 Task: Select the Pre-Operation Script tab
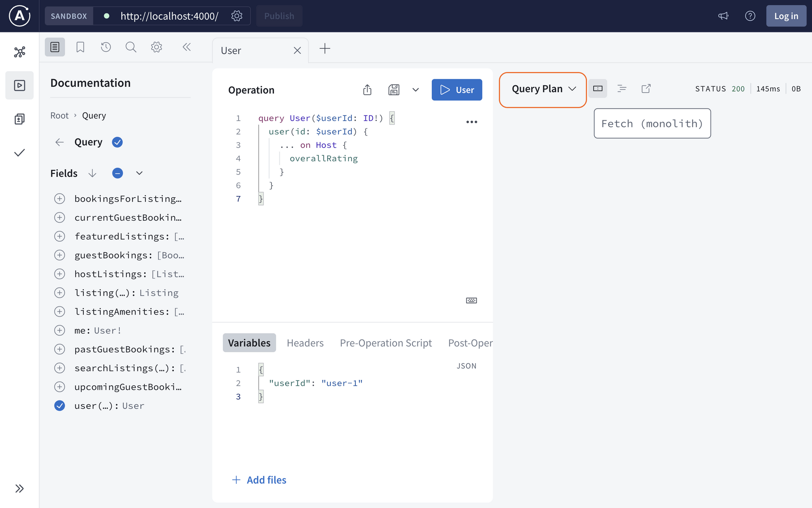tap(386, 343)
